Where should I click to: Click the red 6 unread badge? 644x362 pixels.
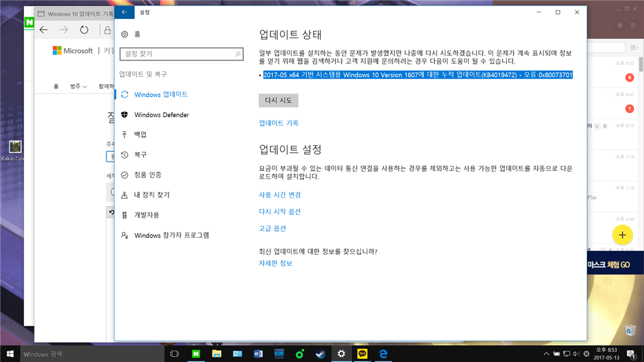pyautogui.click(x=629, y=77)
